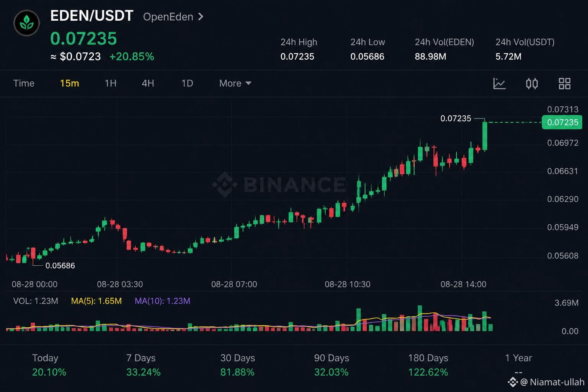The image size is (588, 392).
Task: Click the +20.85% change percentage
Action: pos(132,57)
